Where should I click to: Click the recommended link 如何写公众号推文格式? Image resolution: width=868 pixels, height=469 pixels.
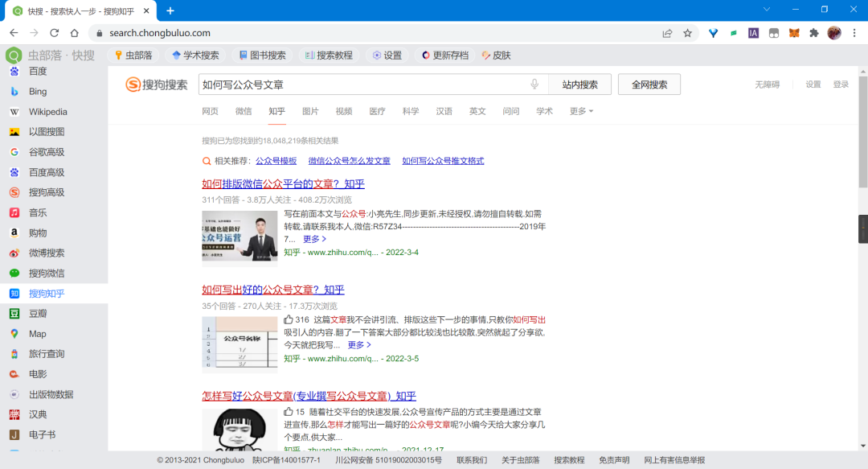443,161
